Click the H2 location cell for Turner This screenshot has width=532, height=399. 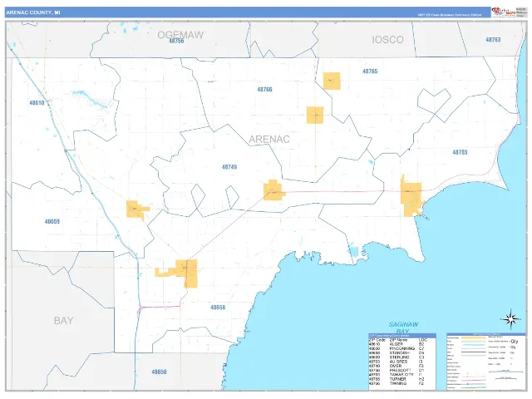[421, 379]
